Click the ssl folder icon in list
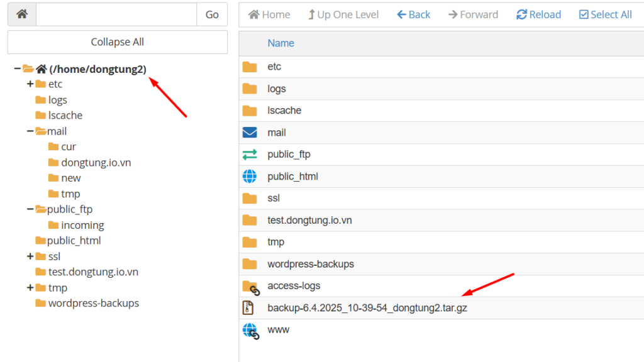644x362 pixels. coord(250,198)
